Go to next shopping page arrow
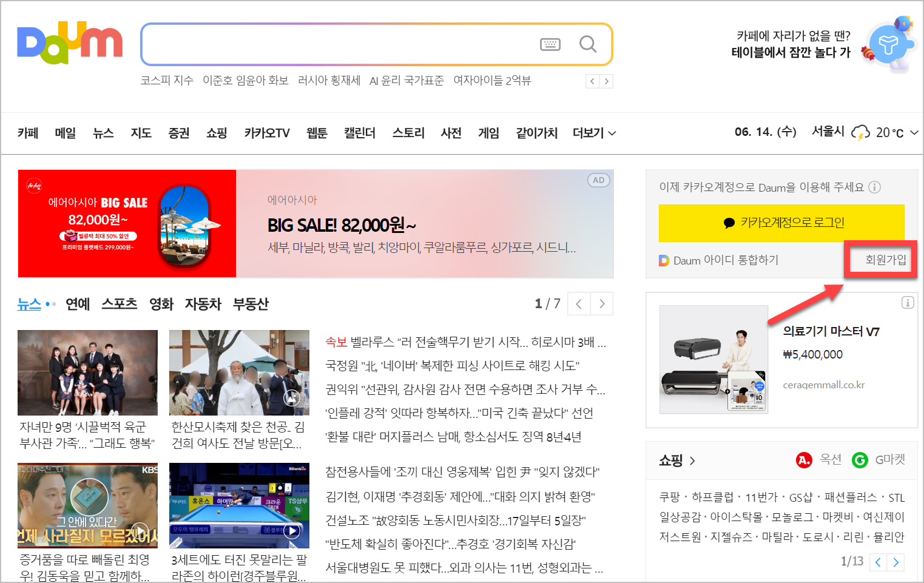This screenshot has width=924, height=583. pos(895,562)
